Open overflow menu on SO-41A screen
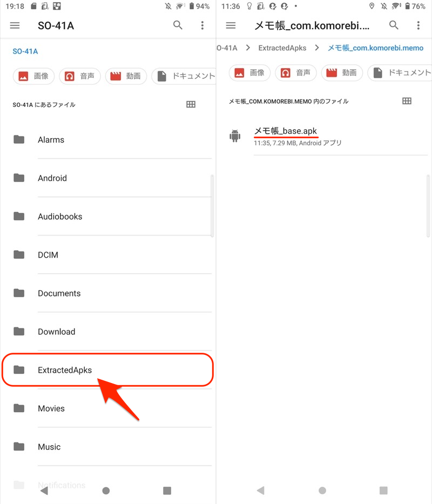Screen dimensions: 432x504 [x=202, y=25]
